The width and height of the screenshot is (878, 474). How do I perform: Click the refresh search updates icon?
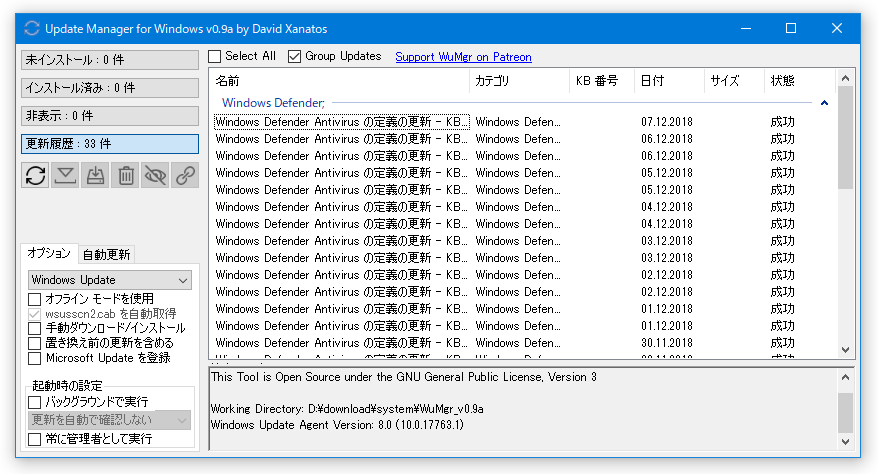(35, 175)
